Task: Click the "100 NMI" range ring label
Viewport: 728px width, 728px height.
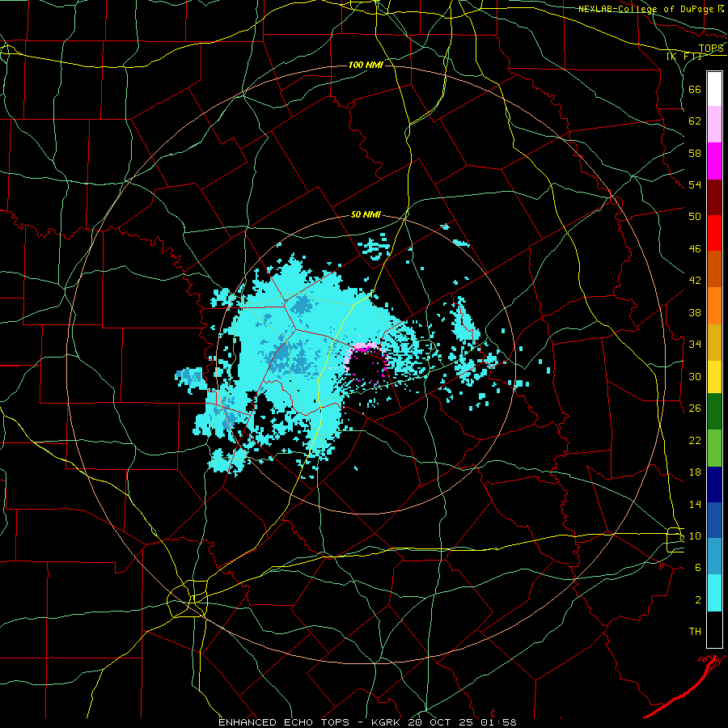Action: coord(366,65)
